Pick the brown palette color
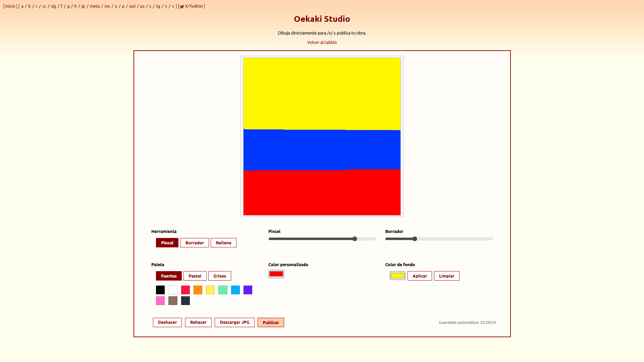Screen dimensions: 644x362 173,301
